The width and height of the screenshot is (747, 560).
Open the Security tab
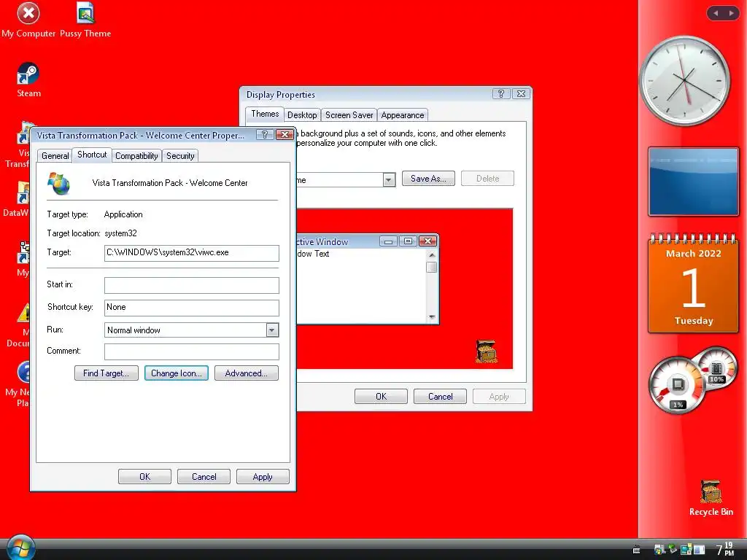click(x=180, y=156)
